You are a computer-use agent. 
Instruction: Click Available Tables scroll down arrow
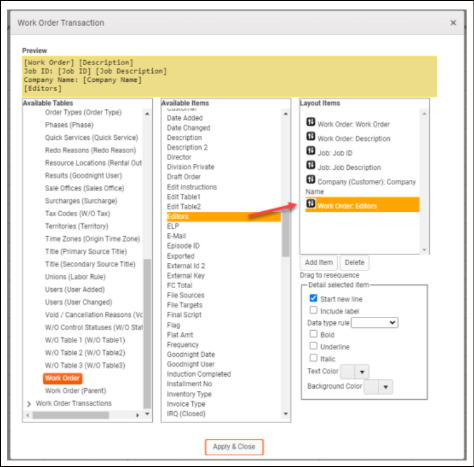click(x=147, y=414)
